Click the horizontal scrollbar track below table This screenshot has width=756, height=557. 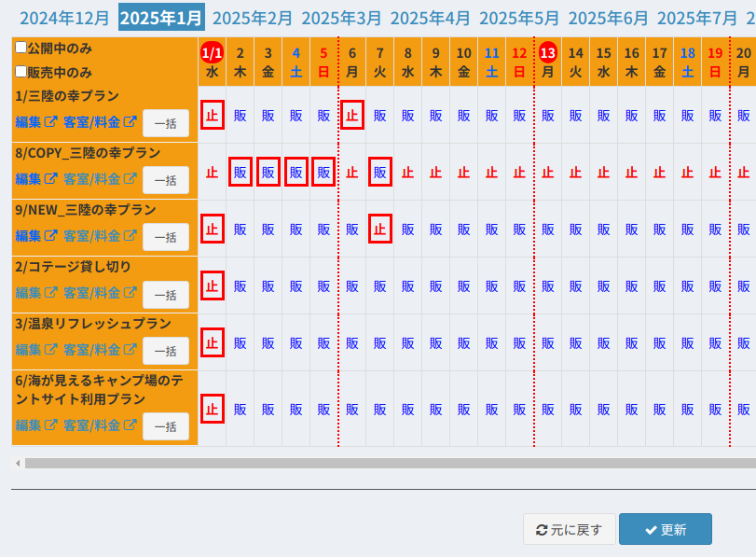391,464
